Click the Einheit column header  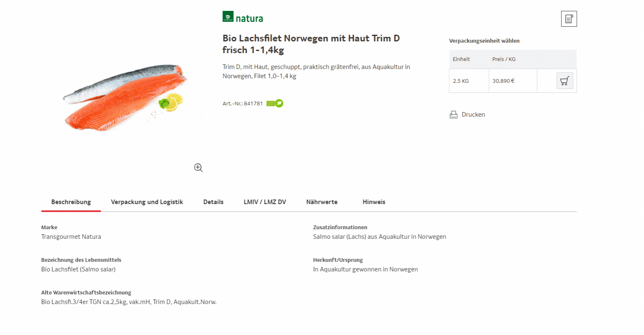[461, 59]
